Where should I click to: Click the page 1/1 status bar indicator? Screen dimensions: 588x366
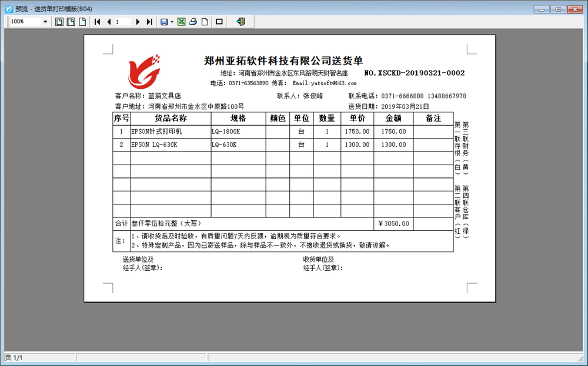coord(14,357)
